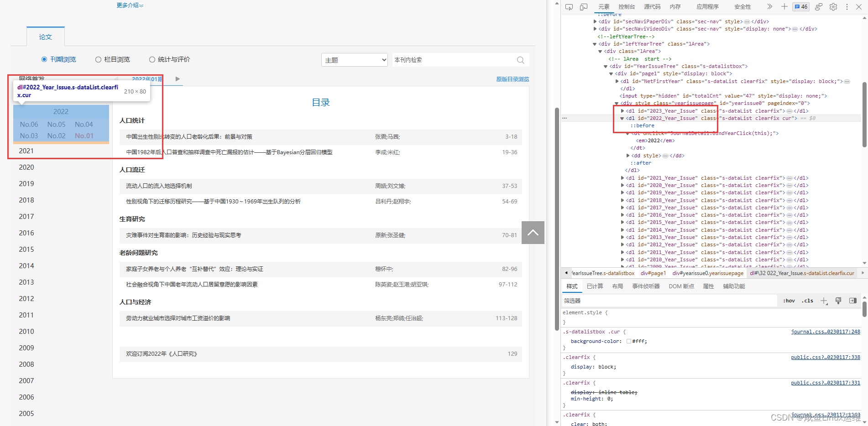
Task: Add new style rule plus icon
Action: [824, 301]
